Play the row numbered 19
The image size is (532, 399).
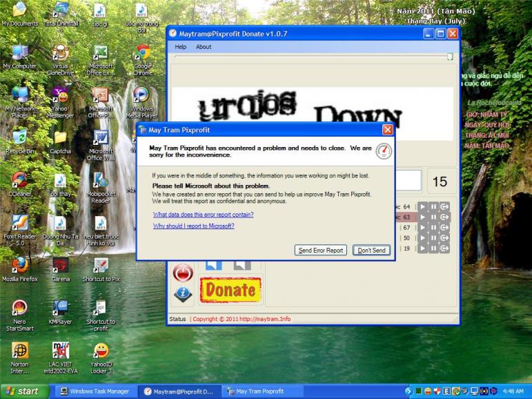point(422,249)
